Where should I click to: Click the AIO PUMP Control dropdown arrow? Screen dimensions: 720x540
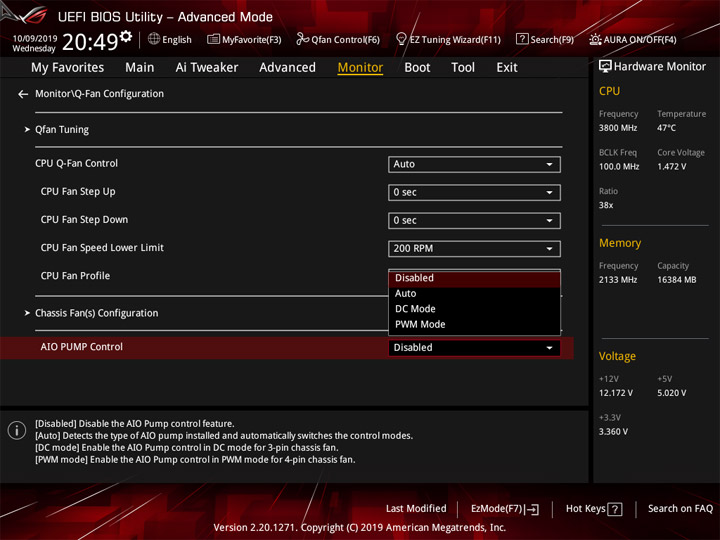(x=549, y=348)
